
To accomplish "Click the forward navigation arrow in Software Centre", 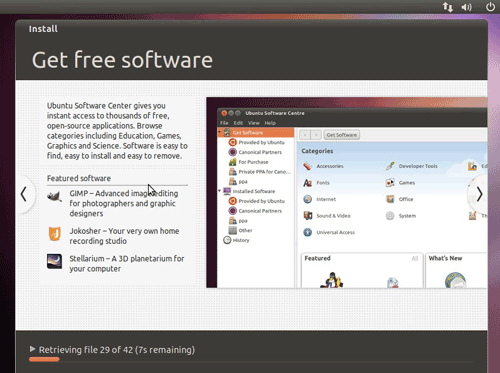I will click(316, 135).
